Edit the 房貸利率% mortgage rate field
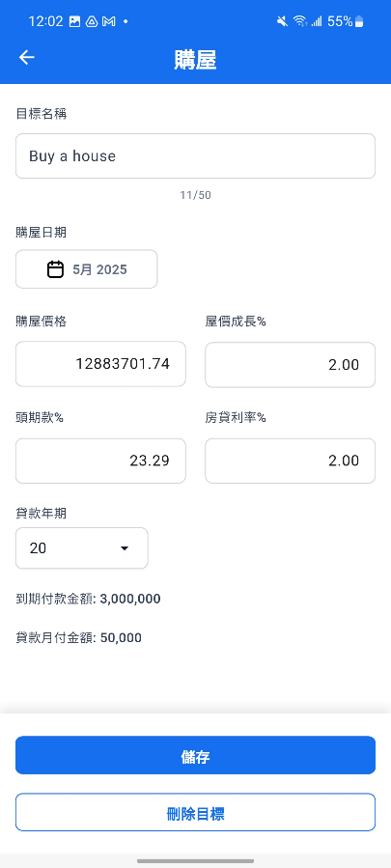Viewport: 391px width, 868px height. pyautogui.click(x=291, y=461)
